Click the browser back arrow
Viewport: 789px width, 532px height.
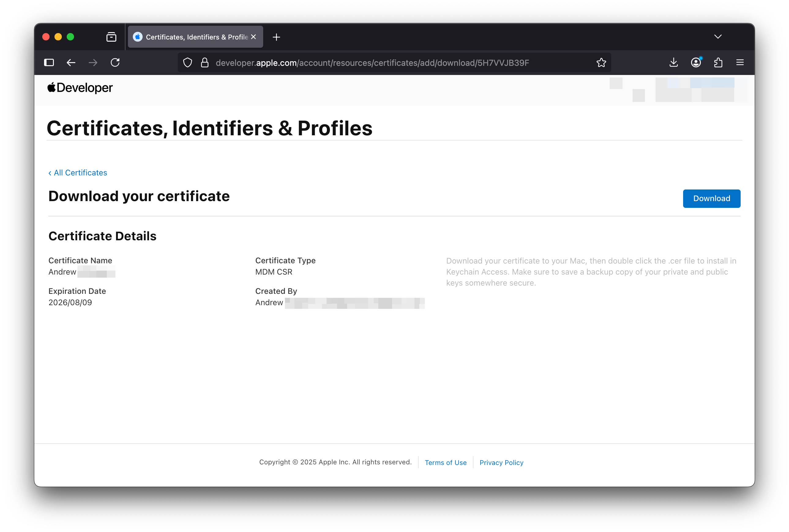pos(71,62)
